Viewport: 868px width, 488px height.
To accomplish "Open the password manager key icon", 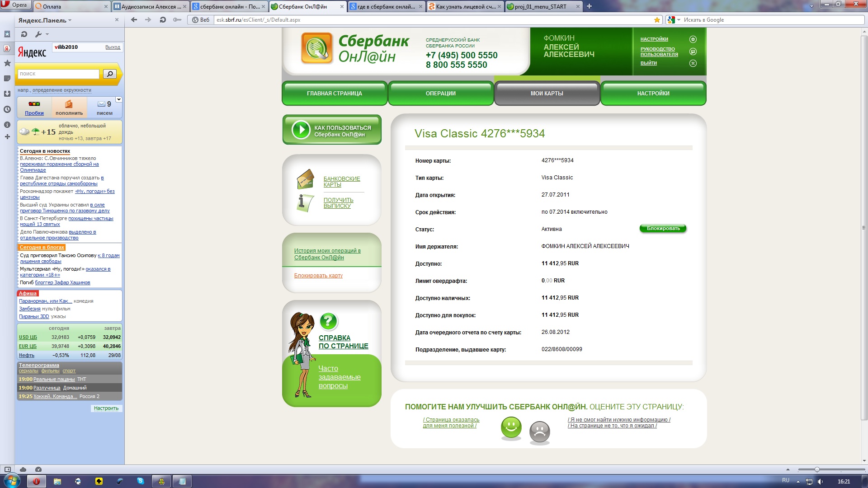I will click(x=177, y=20).
